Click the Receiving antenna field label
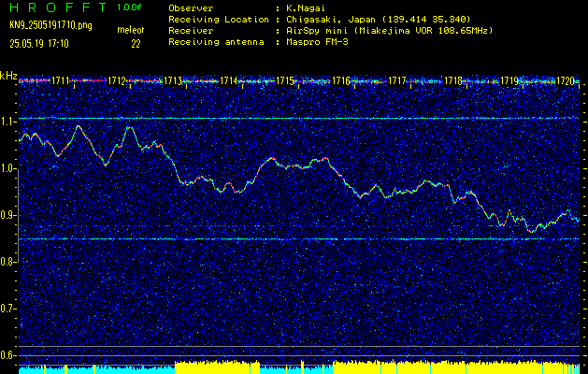Screen dimensions: 588x374 click(216, 42)
